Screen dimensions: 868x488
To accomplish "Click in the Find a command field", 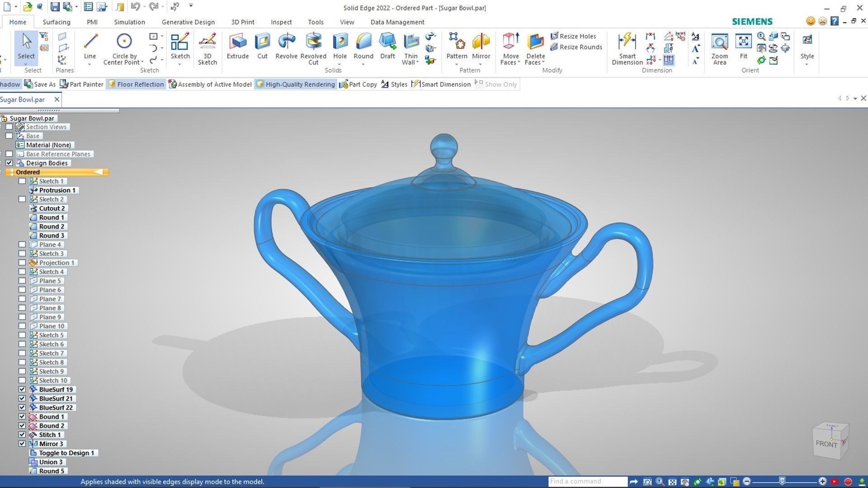I will tap(587, 482).
